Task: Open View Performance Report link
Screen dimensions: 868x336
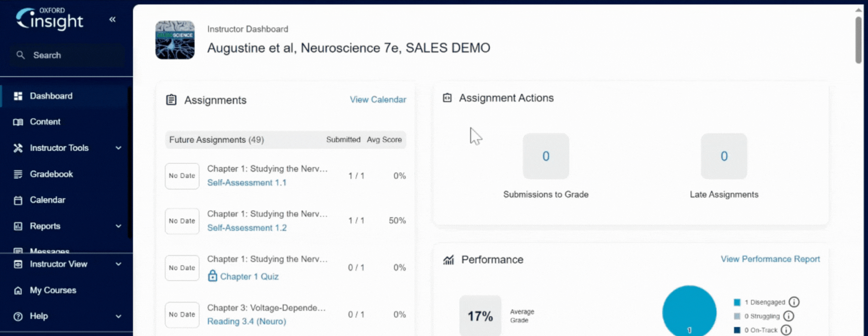Action: (x=770, y=259)
